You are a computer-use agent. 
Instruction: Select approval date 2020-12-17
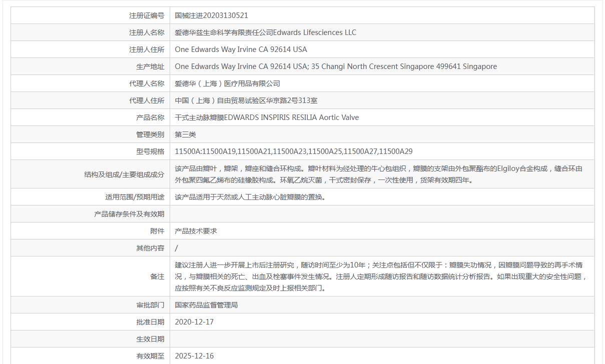194,322
